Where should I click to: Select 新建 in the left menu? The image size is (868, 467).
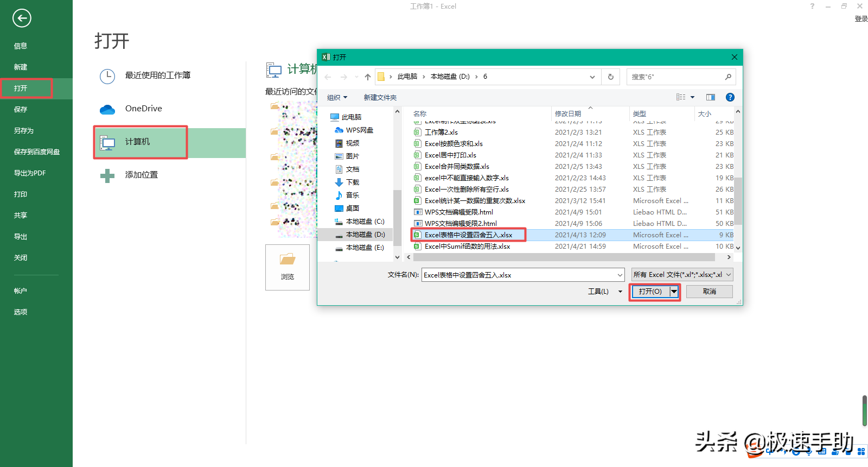(21, 67)
